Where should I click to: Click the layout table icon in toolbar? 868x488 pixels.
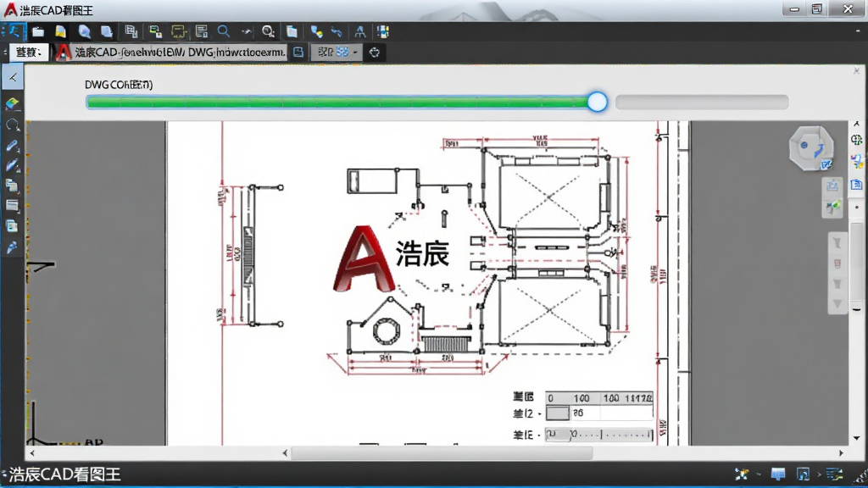click(131, 32)
